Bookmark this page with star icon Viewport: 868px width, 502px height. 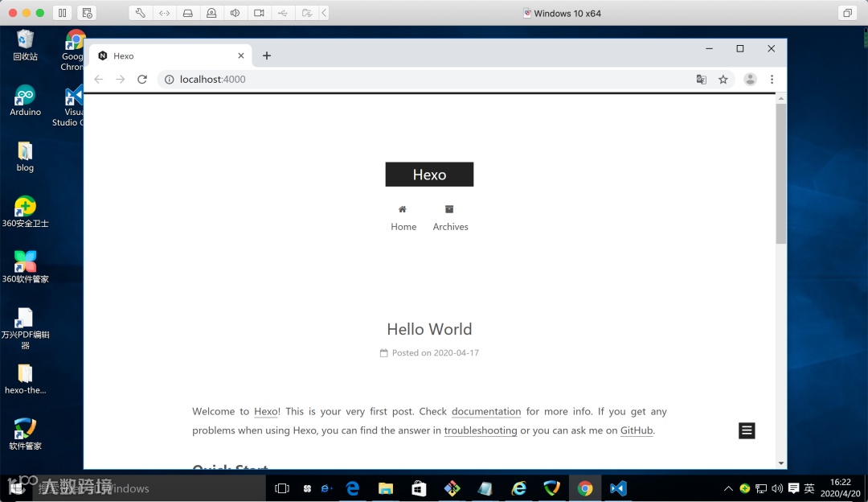[723, 79]
